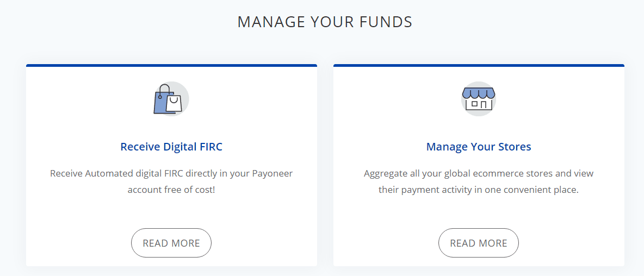Click the "their payment activity" text line
This screenshot has width=644, height=276.
pos(479,190)
